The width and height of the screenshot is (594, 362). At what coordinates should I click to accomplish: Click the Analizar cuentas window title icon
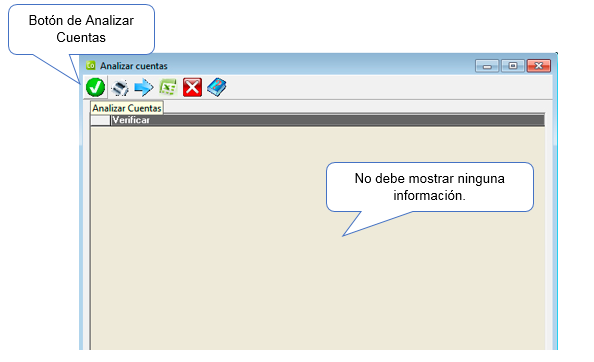(91, 66)
